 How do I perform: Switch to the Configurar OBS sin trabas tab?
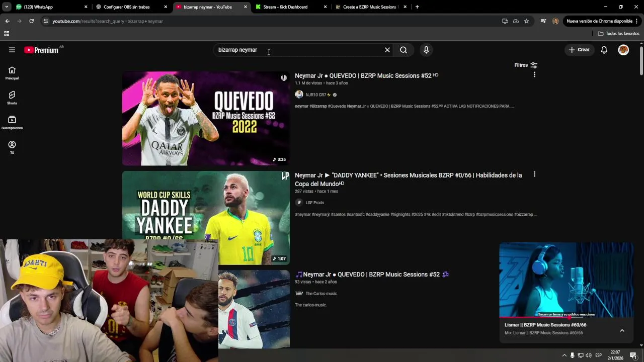pos(131,7)
